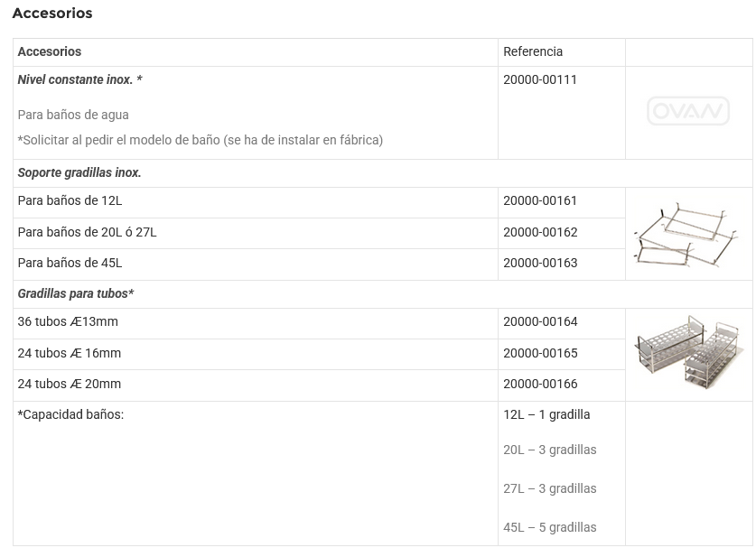Click the OVAN logo placeholder image

pyautogui.click(x=688, y=112)
